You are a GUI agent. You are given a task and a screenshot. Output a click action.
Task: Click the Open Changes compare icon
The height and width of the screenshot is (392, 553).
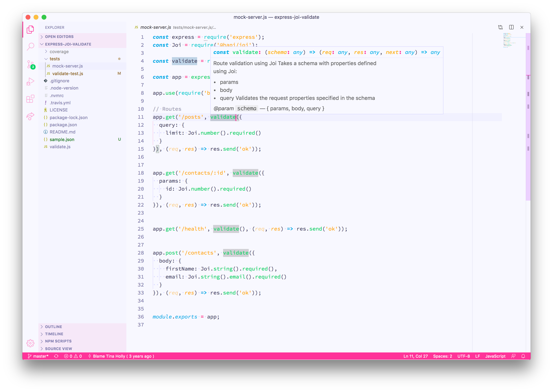pos(500,27)
